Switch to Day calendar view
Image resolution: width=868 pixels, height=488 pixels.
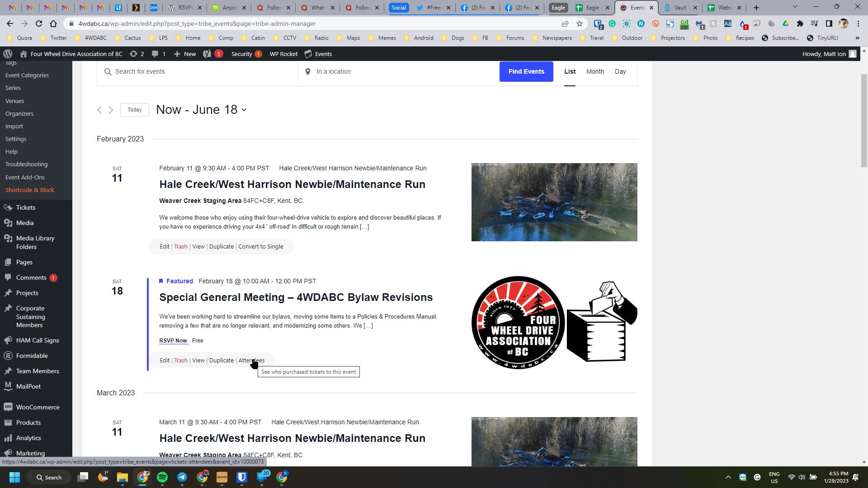(x=620, y=71)
